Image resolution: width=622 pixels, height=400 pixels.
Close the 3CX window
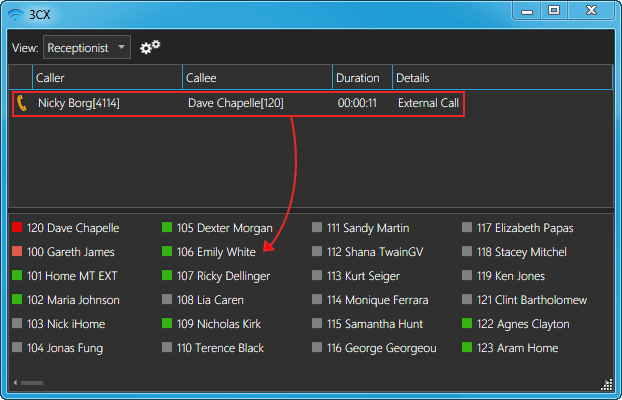pyautogui.click(x=591, y=11)
